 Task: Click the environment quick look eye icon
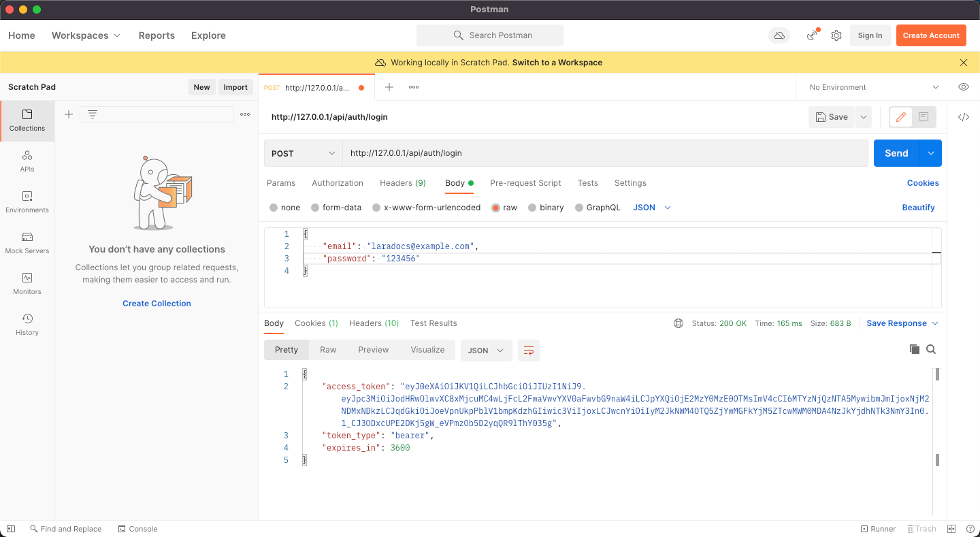(x=964, y=87)
